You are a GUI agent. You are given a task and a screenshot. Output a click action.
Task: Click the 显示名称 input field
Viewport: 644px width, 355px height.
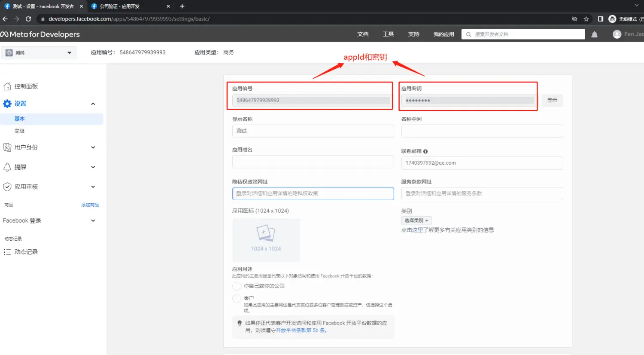pos(313,131)
